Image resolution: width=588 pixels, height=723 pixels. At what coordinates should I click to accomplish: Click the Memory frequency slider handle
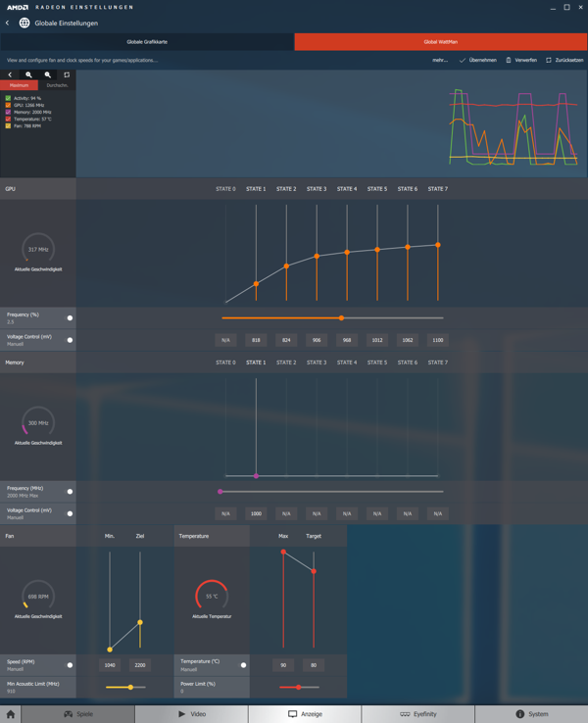click(220, 492)
